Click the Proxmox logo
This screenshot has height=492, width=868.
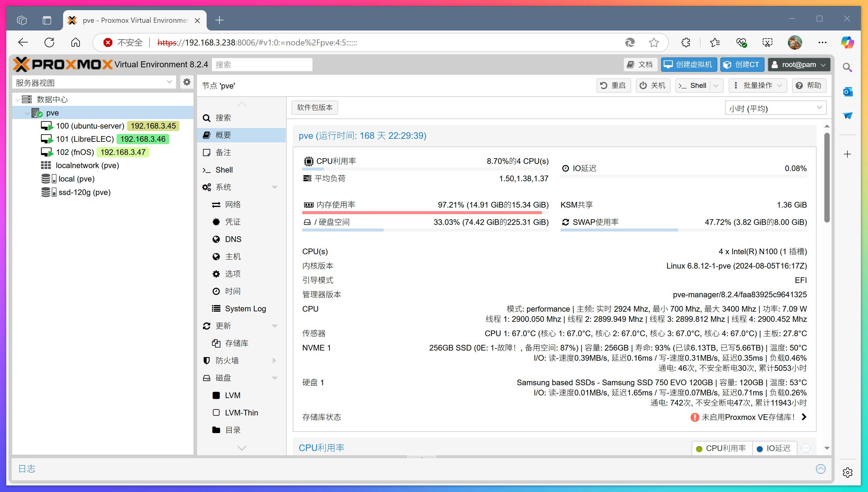[63, 64]
